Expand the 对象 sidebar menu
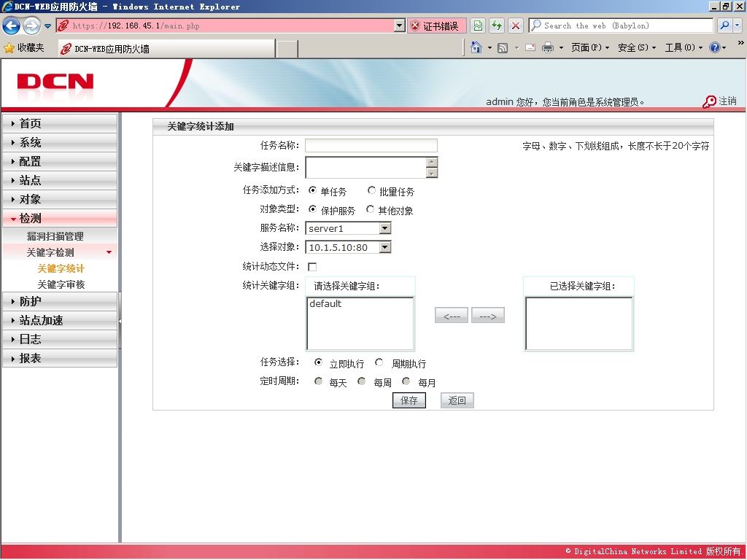Image resolution: width=747 pixels, height=560 pixels. tap(60, 200)
